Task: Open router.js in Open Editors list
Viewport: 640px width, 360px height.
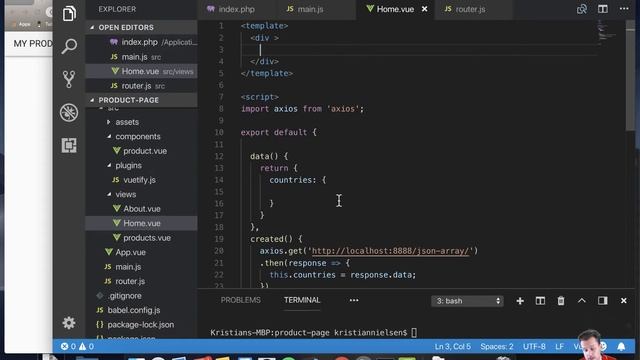Action: pyautogui.click(x=141, y=86)
